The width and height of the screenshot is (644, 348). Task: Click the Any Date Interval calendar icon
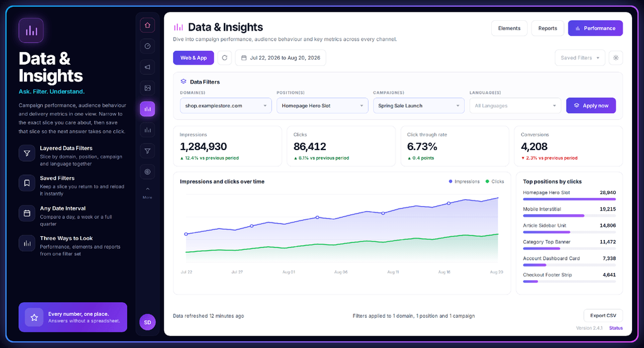point(26,214)
